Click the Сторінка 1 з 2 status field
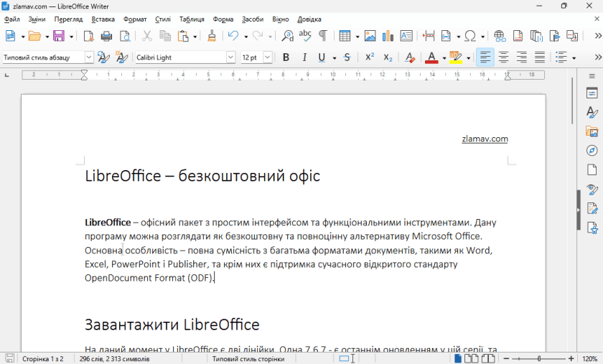603x364 pixels. point(42,358)
